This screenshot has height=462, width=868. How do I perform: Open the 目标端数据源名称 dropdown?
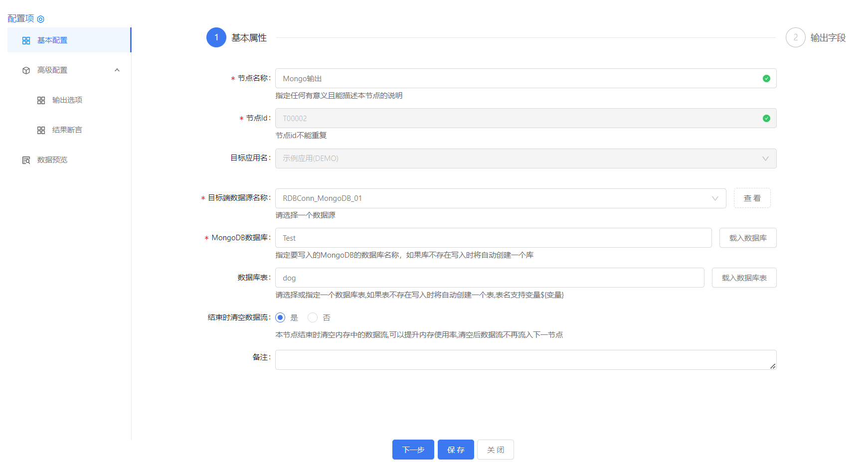click(x=715, y=198)
